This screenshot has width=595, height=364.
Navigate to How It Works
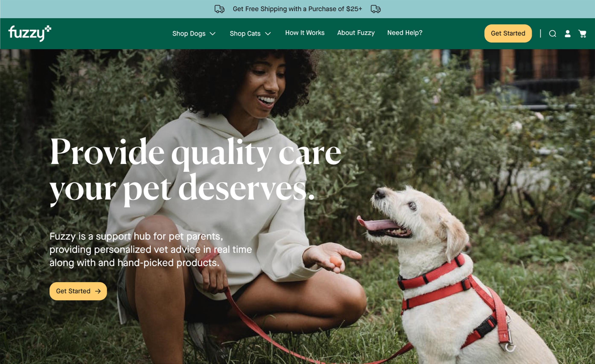pos(305,33)
